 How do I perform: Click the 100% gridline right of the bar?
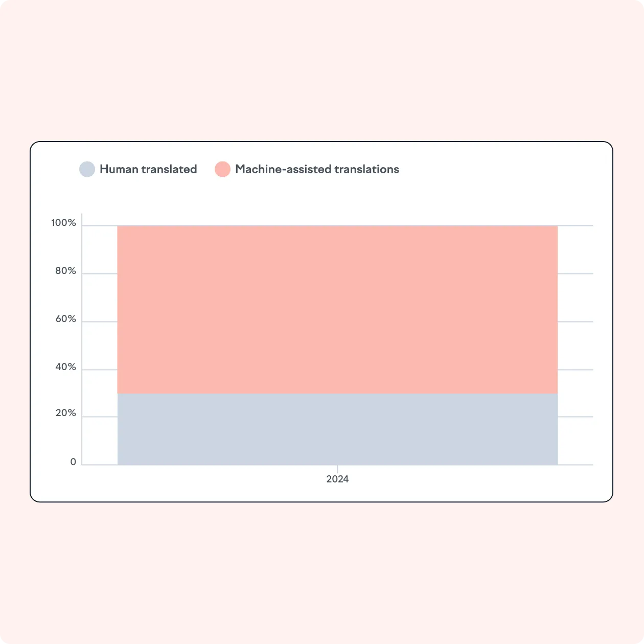click(x=575, y=225)
